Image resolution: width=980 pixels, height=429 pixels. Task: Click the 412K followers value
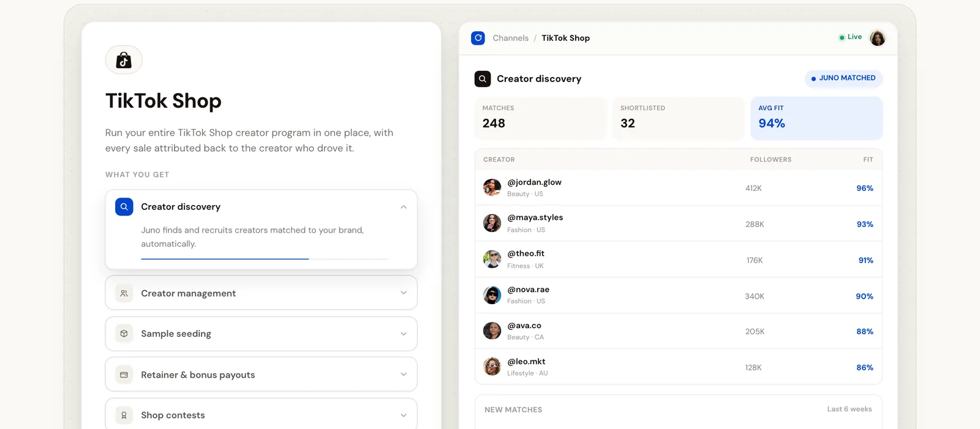click(x=753, y=188)
